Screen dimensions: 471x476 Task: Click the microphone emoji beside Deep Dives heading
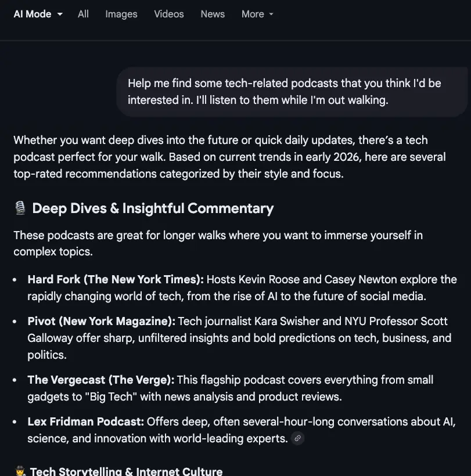coord(20,208)
